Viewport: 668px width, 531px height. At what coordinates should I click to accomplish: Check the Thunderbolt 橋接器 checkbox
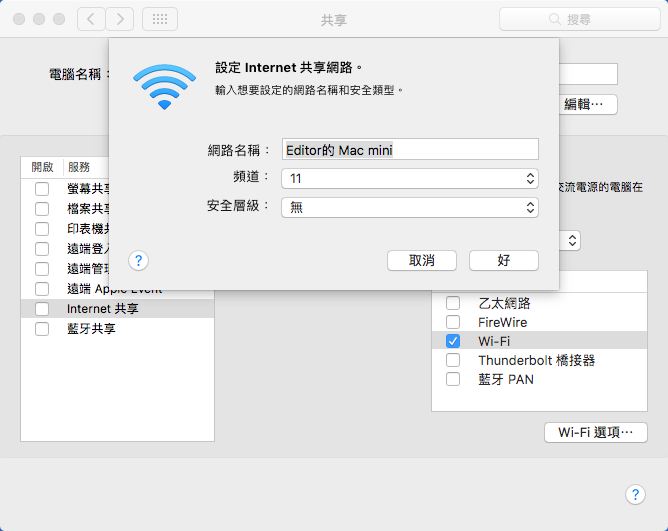(453, 360)
